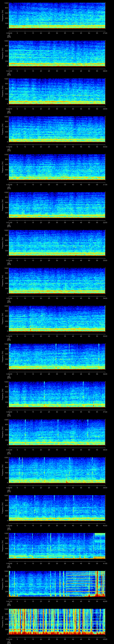This screenshot has height=644, width=114.
Task: Select the '9:32:00' start time label
Action: [9, 260]
